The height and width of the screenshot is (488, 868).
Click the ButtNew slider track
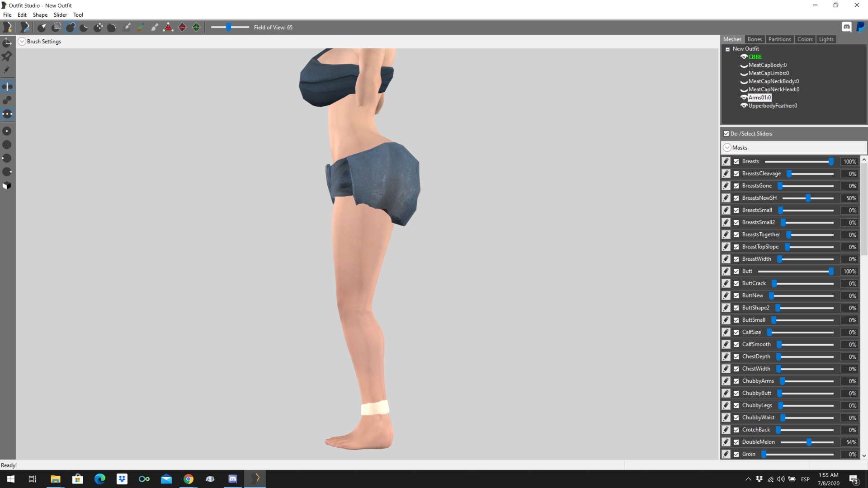click(802, 296)
